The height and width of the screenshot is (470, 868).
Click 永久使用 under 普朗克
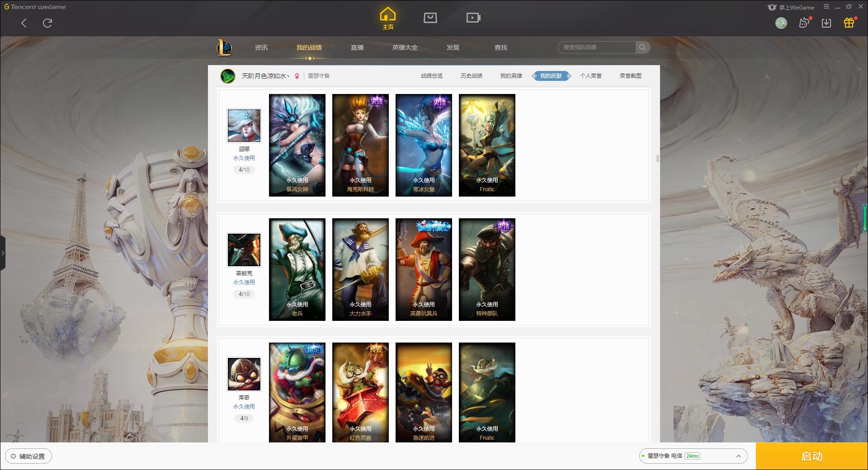244,282
